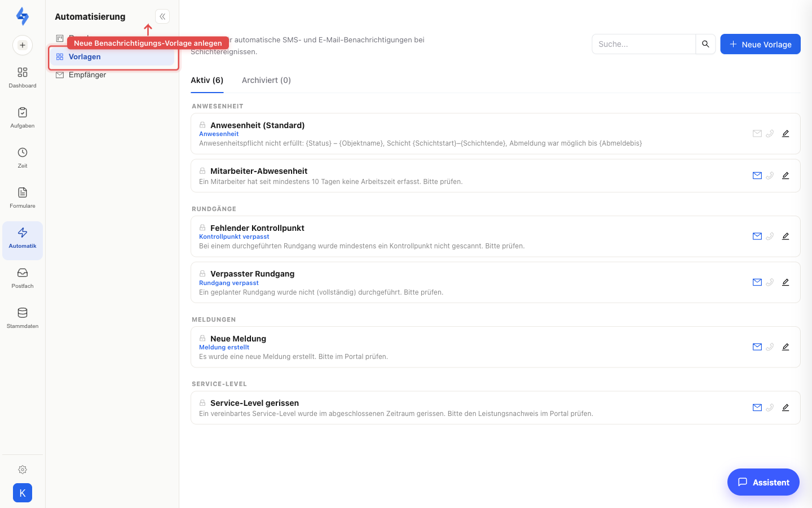Edit the Fehlender Kontrollpunkt template
The image size is (812, 508).
point(785,237)
